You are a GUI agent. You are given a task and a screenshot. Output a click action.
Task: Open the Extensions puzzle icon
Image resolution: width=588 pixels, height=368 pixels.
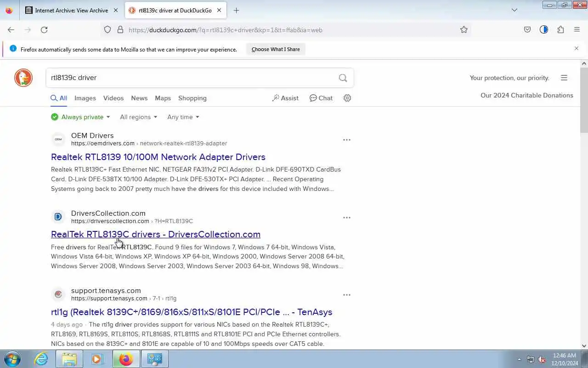coord(560,30)
